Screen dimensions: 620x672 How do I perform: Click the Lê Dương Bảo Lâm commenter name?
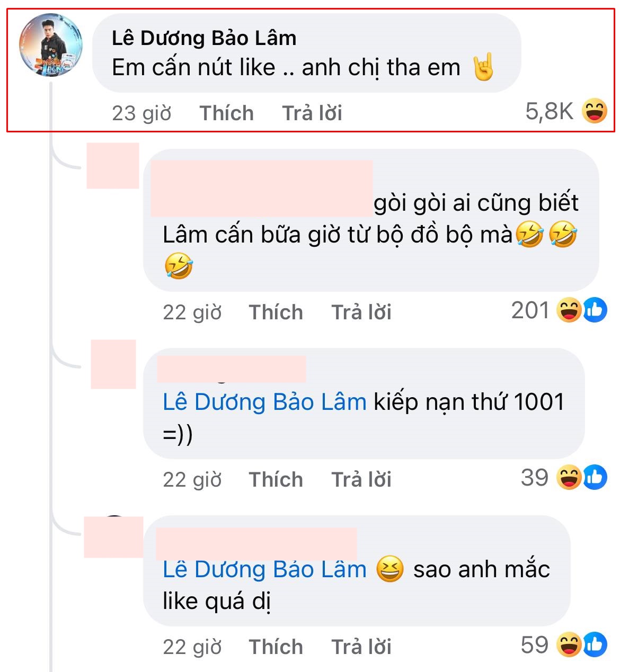[204, 38]
